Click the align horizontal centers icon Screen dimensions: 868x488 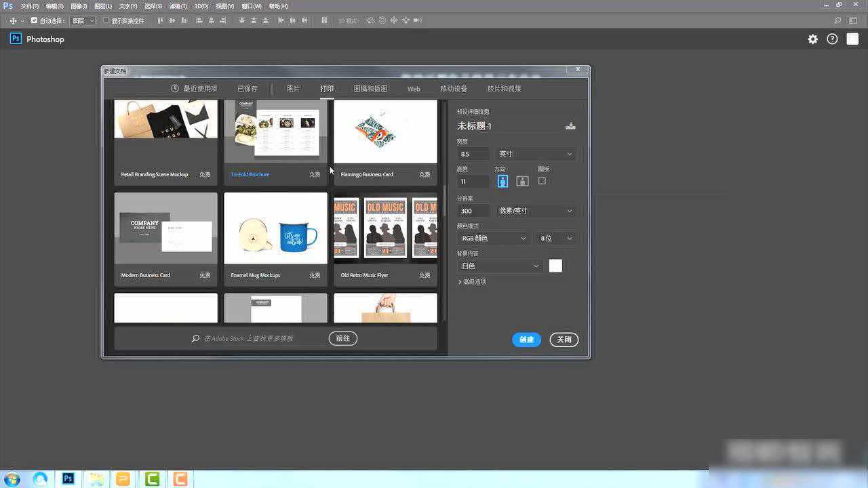(x=211, y=20)
